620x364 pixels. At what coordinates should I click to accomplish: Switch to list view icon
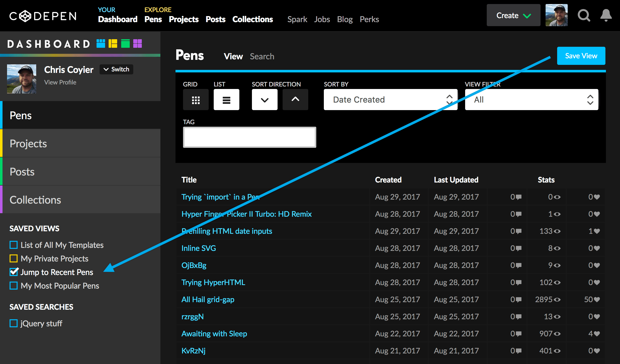coord(227,100)
